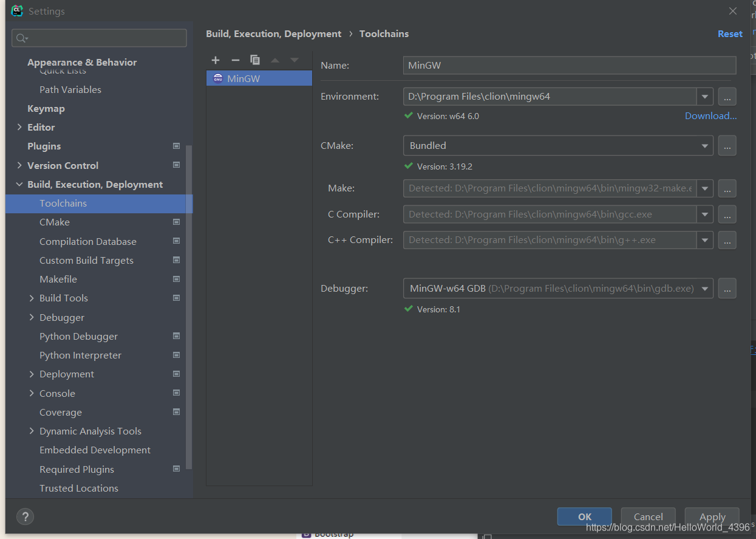This screenshot has height=539, width=756.
Task: Copy the selected toolchain
Action: pyautogui.click(x=255, y=60)
